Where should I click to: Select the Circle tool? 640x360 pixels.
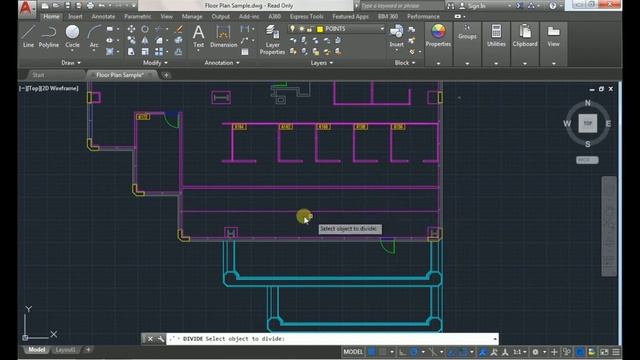tap(72, 36)
